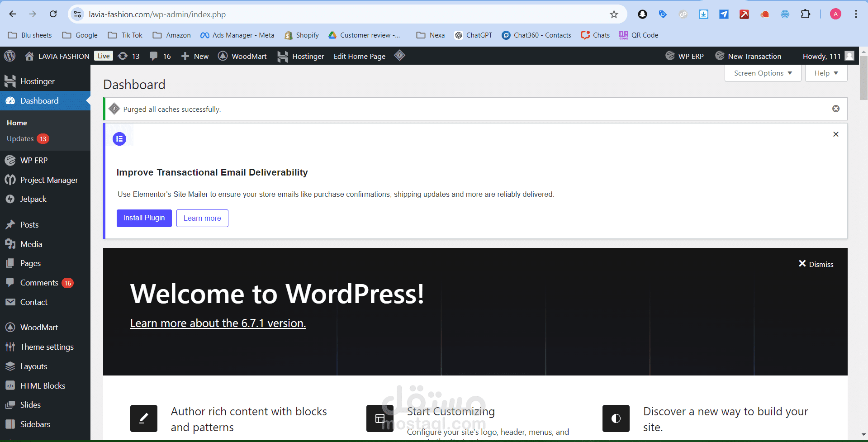Click the Contact envelope icon
This screenshot has width=868, height=442.
[10, 302]
